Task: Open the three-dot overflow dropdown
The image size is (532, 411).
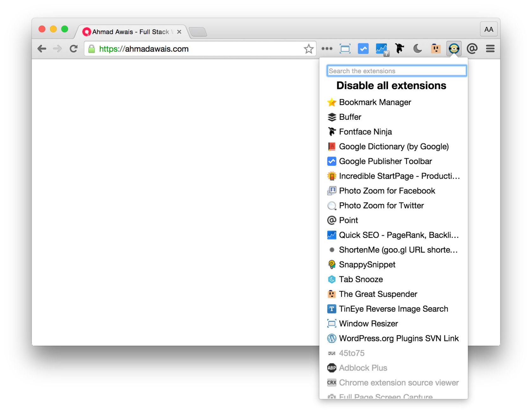Action: tap(326, 48)
